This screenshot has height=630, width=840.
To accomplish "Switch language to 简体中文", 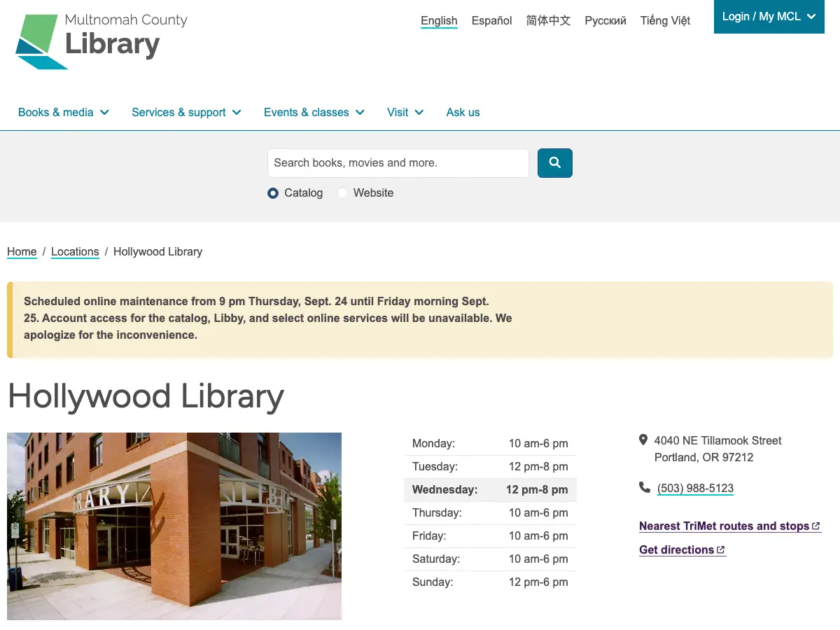I will coord(549,21).
